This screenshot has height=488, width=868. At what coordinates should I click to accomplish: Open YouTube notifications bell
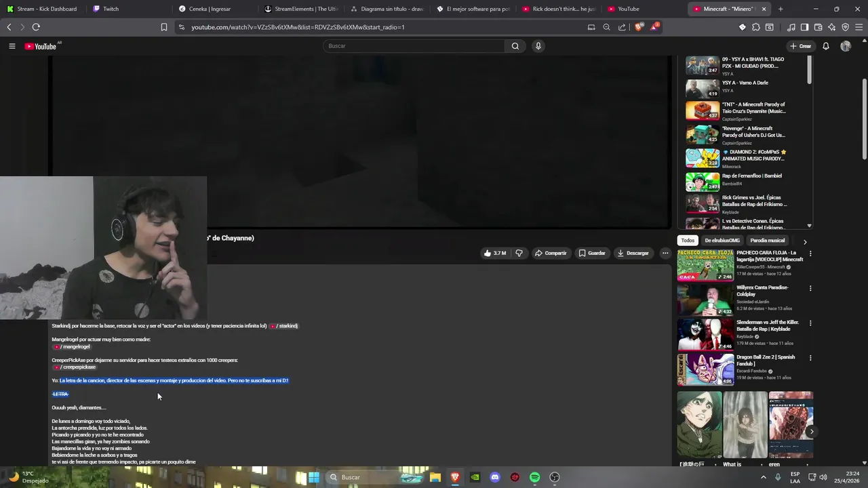point(826,46)
